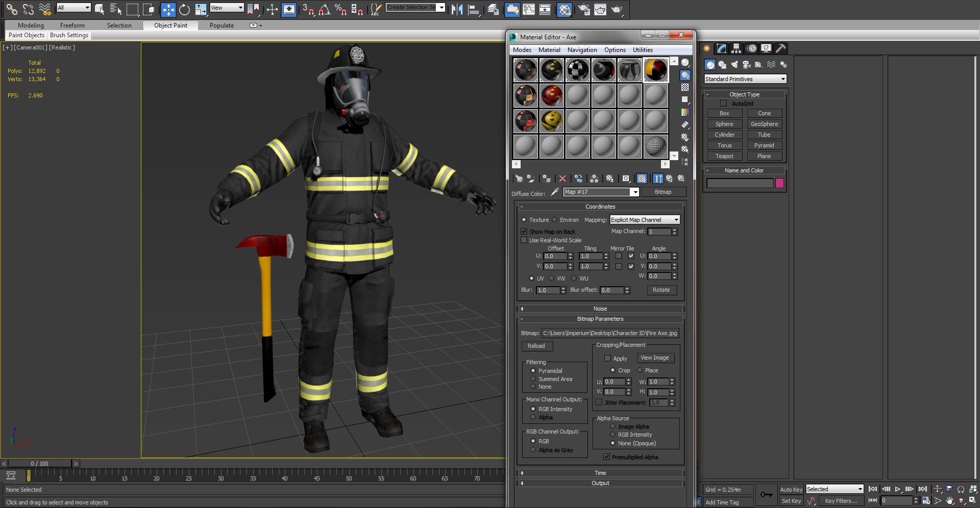Click the View Image button
Viewport: 980px width, 508px height.
[x=655, y=358]
